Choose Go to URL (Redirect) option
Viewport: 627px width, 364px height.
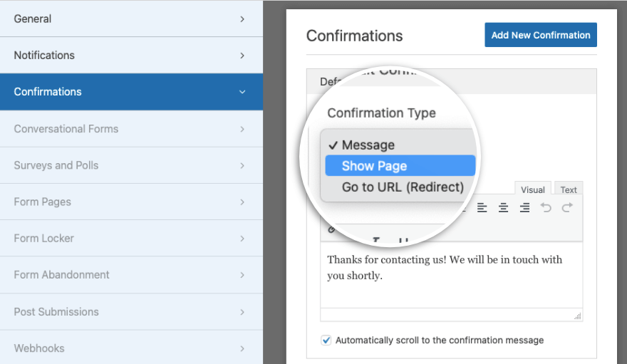(x=400, y=187)
